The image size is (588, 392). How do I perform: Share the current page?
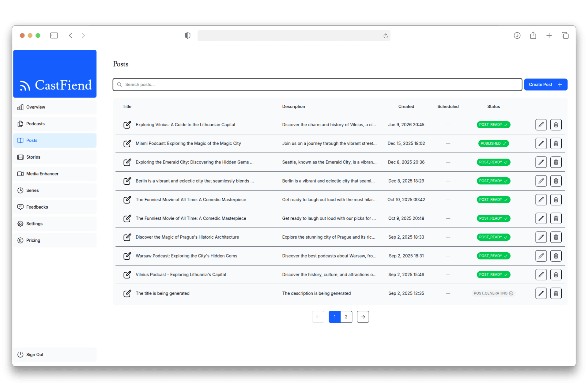pos(533,35)
